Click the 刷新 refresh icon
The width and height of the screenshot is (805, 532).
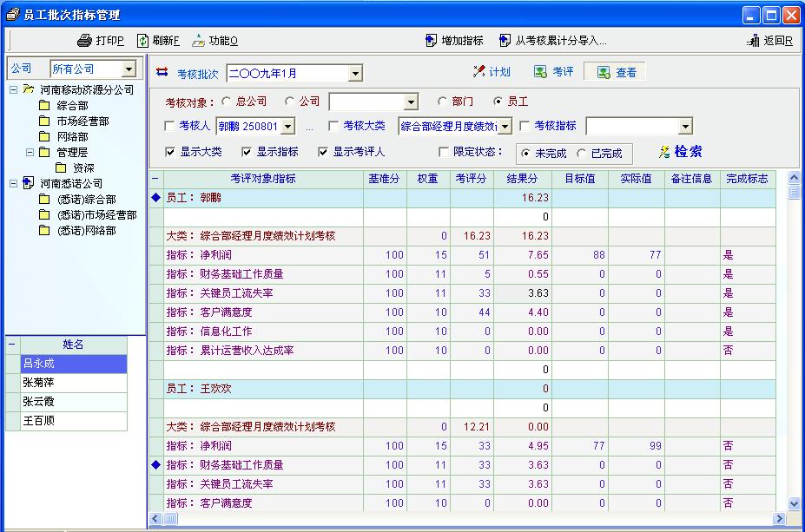point(143,41)
